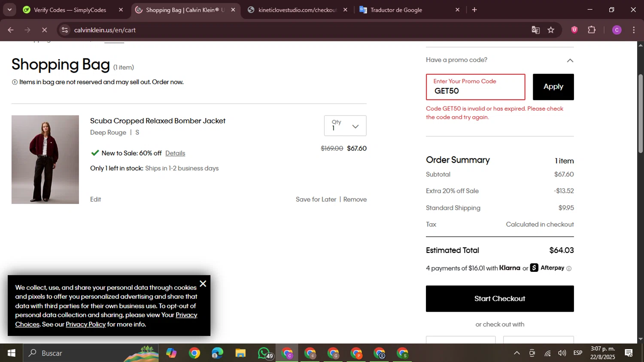Open a new browser tab

click(x=474, y=10)
